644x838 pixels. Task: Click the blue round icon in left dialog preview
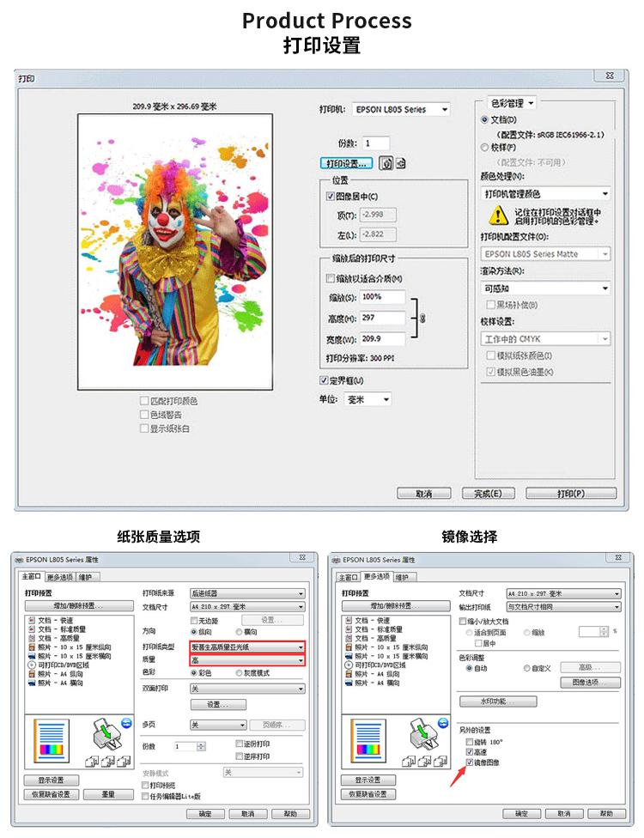pos(125,722)
